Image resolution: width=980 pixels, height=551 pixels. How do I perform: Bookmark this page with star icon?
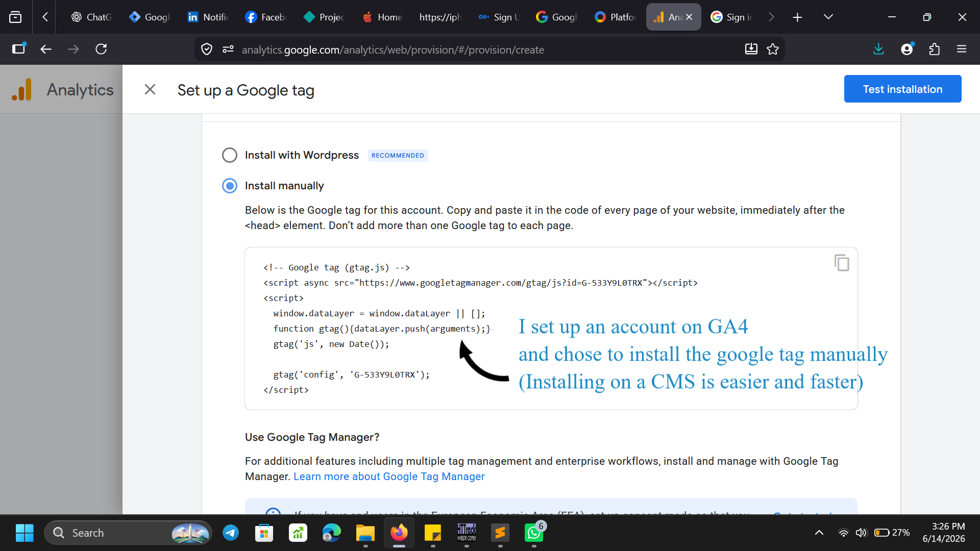tap(773, 49)
